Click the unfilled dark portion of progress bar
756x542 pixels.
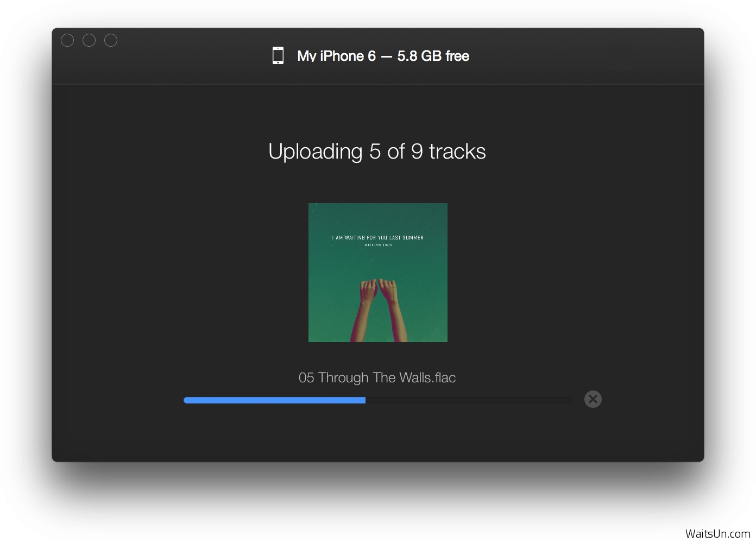(468, 400)
